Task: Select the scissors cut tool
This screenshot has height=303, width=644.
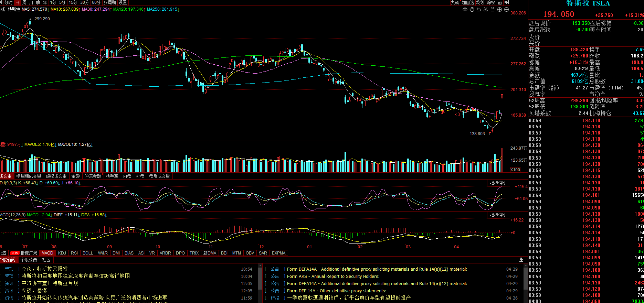Action: pyautogui.click(x=486, y=10)
